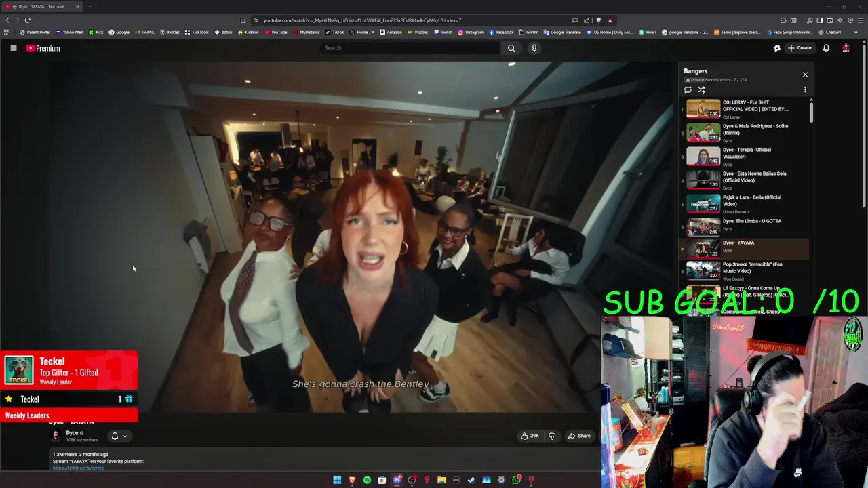Loop the Bangers playlist

click(688, 89)
